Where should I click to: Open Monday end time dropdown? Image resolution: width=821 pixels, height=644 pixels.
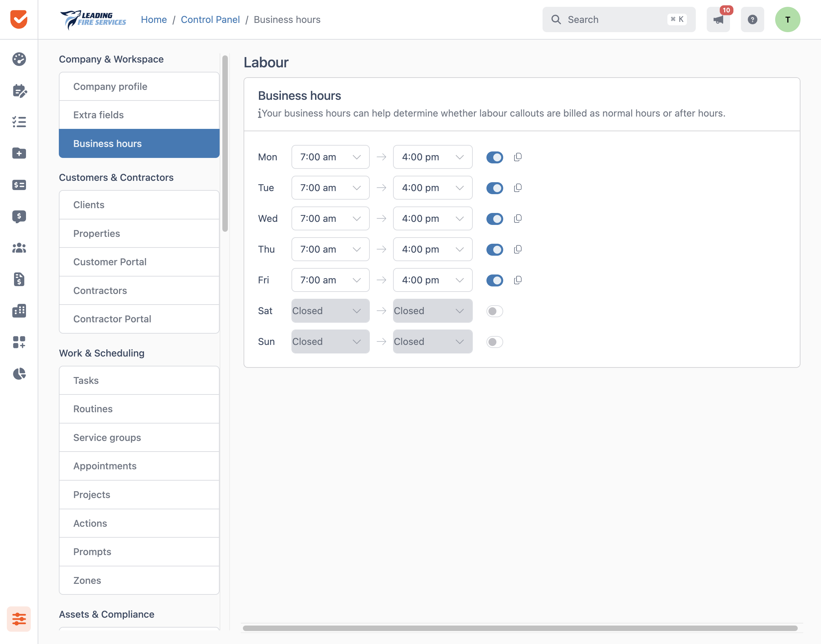tap(433, 157)
